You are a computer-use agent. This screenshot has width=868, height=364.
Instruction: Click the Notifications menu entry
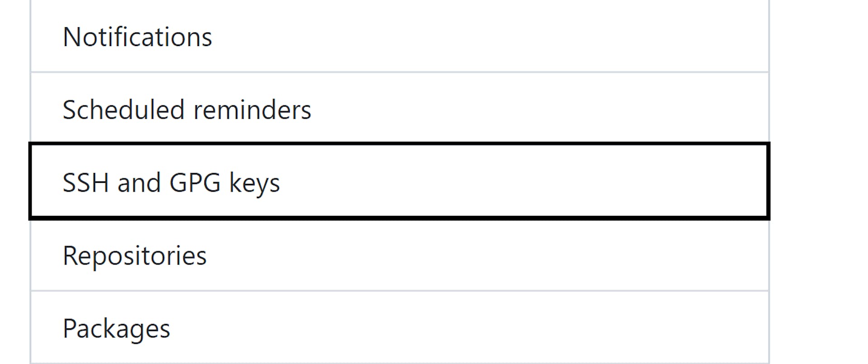137,37
